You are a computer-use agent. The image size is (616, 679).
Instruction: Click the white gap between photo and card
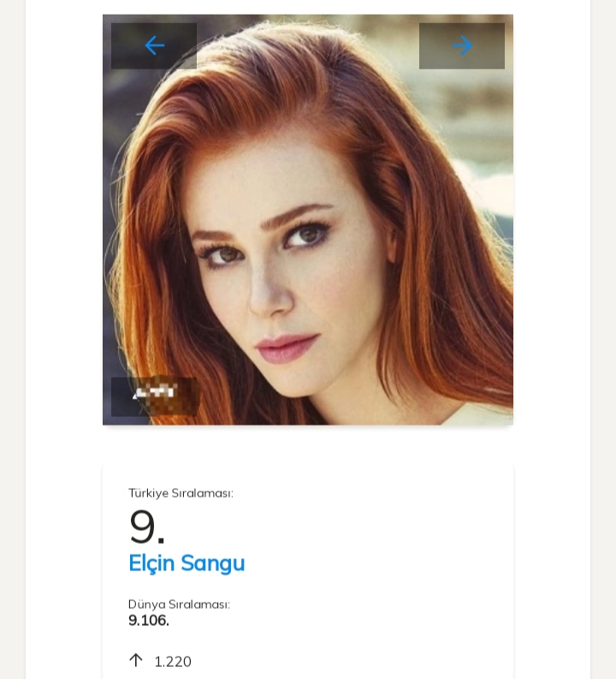308,445
